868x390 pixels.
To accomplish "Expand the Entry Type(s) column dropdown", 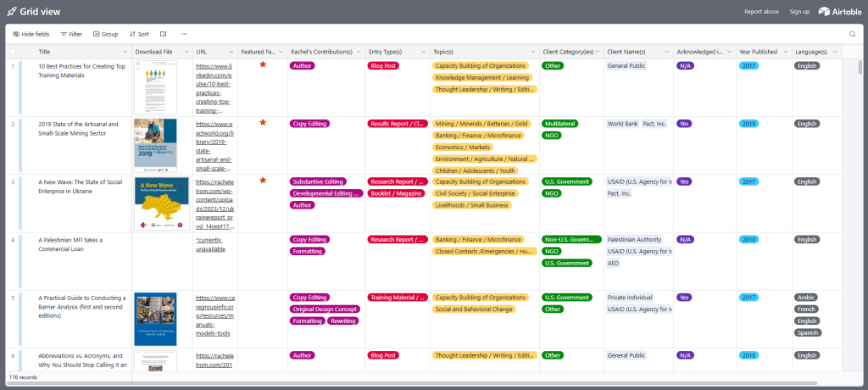I will pyautogui.click(x=424, y=52).
